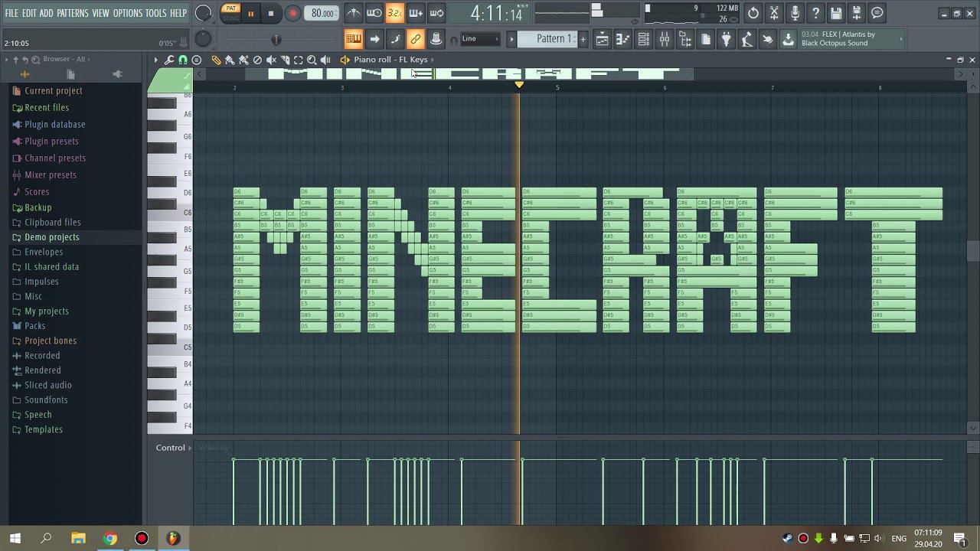Select the Slice tool in piano roll
This screenshot has width=980, height=551.
(x=285, y=60)
